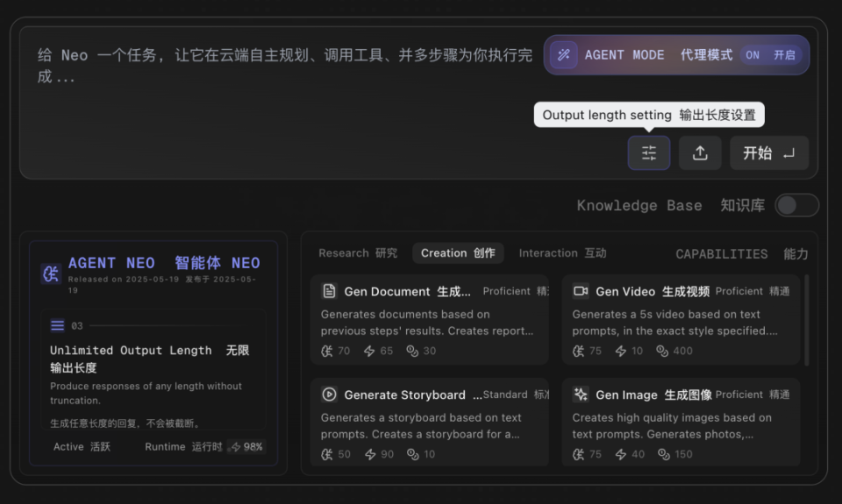This screenshot has height=504, width=842.
Task: Click the Released on 2025-05-19 text
Action: 124,279
